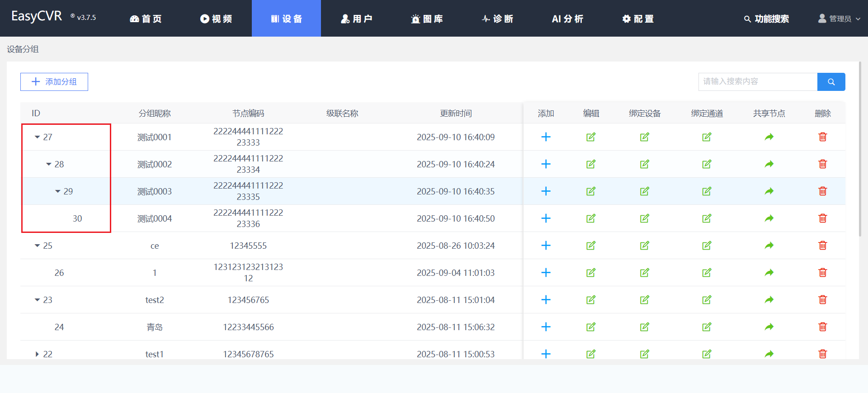The height and width of the screenshot is (393, 868).
Task: Click the blue search magnifier button
Action: tap(831, 82)
